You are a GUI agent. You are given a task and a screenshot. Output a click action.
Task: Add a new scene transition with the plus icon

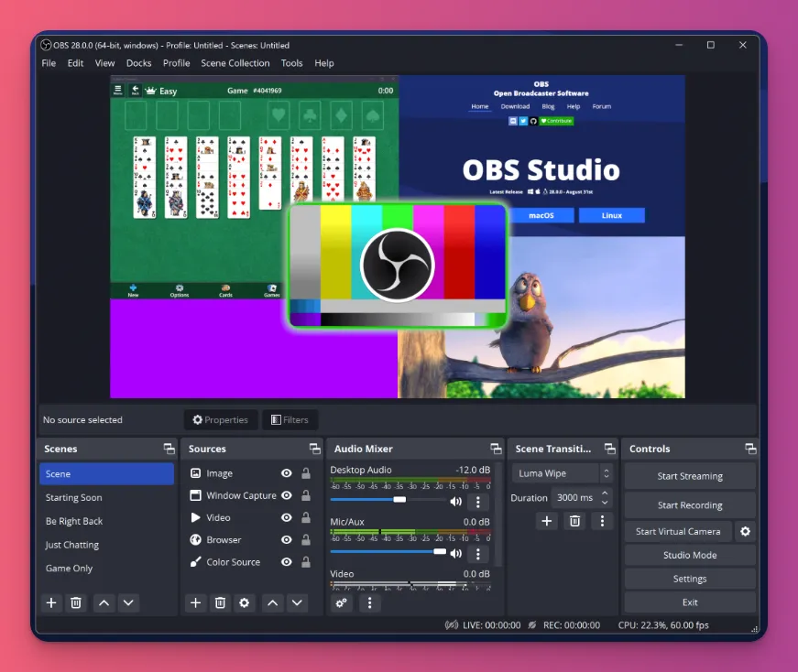(546, 520)
